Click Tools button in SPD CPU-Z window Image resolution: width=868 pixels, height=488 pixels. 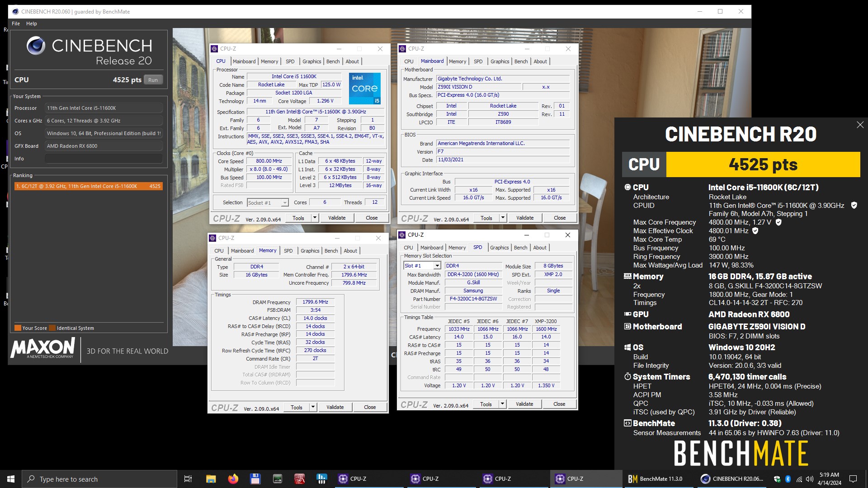point(486,404)
